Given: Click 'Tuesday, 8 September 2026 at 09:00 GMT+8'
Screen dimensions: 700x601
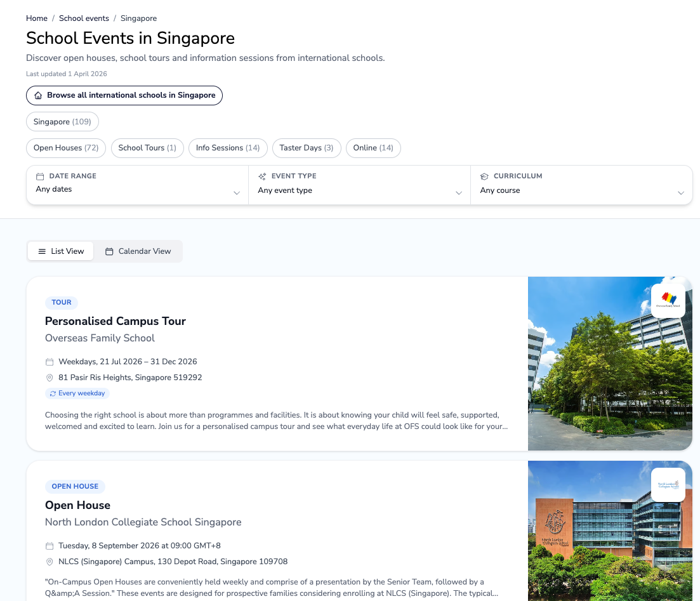Looking at the screenshot, I should coord(139,546).
